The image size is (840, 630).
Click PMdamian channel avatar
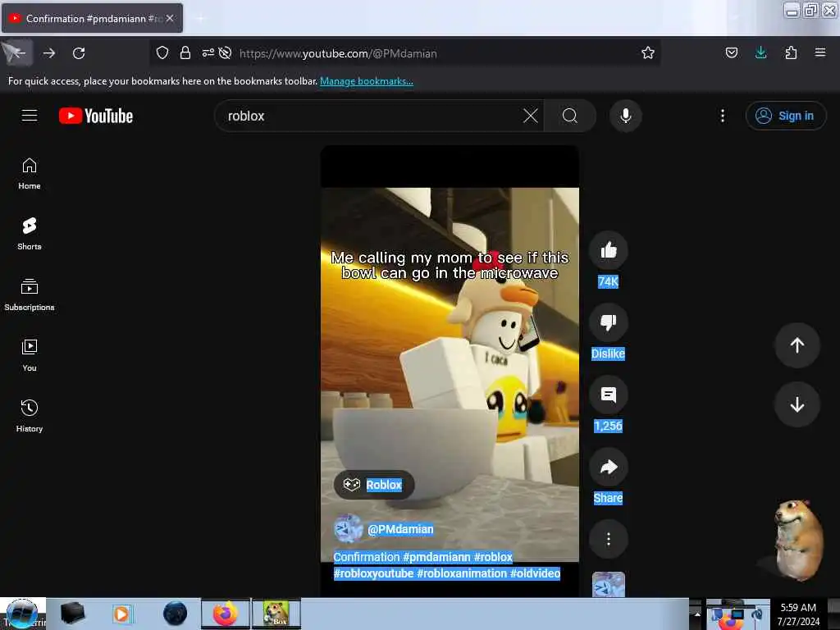(348, 529)
